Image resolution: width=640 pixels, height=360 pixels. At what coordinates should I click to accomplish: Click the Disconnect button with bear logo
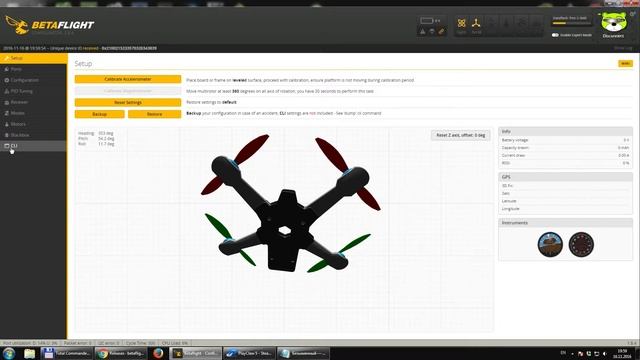[613, 25]
